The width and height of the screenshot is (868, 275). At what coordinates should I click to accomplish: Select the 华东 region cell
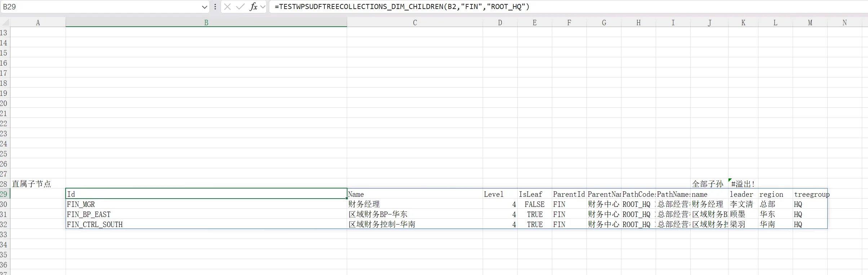tap(775, 214)
